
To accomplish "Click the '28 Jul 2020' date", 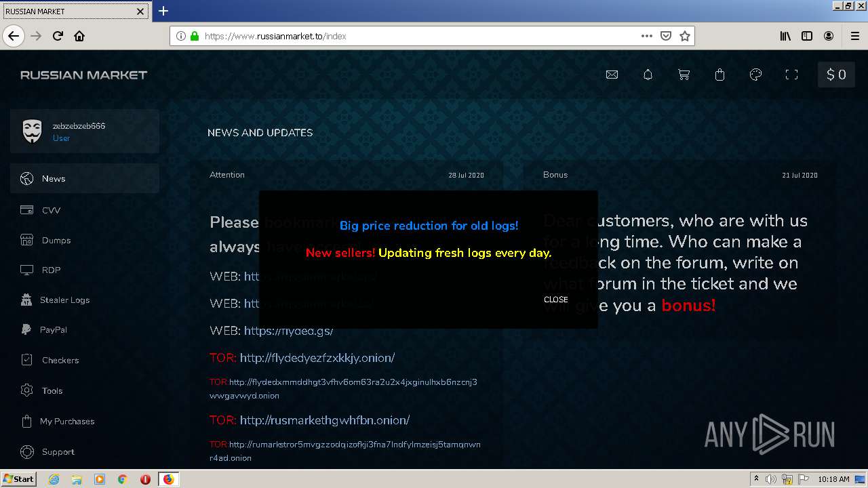I will (466, 175).
